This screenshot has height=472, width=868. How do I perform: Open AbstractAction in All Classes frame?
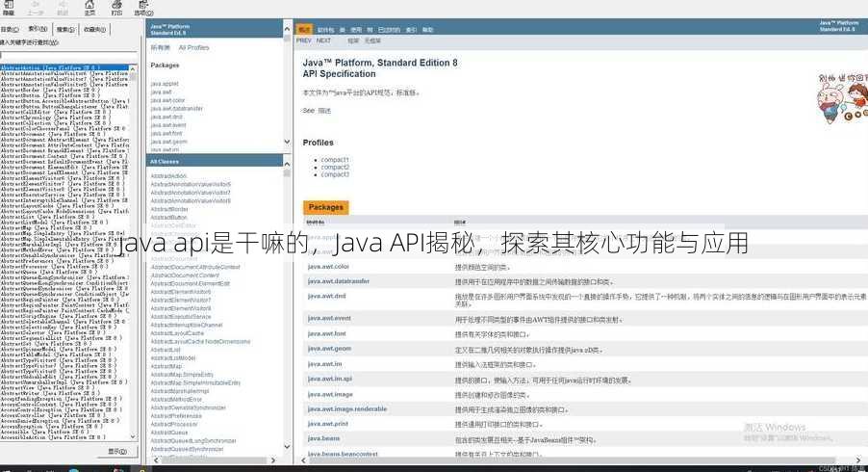click(x=168, y=176)
